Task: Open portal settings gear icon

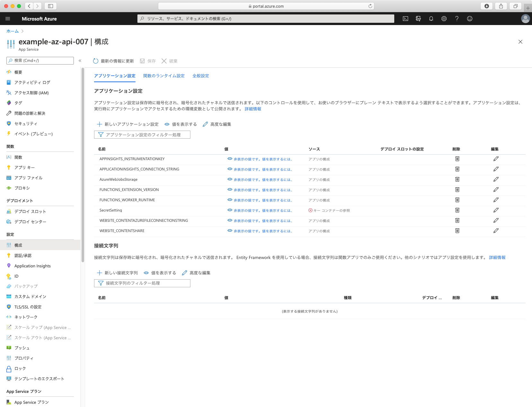Action: (x=444, y=19)
